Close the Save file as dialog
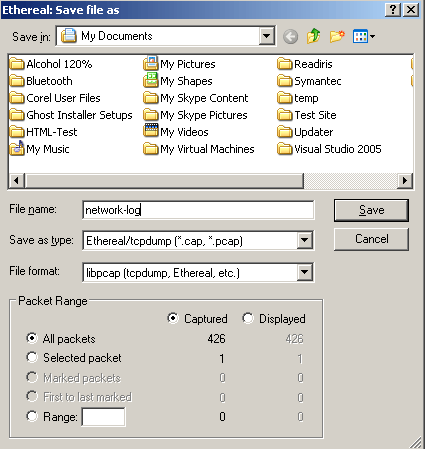This screenshot has width=425, height=449. [x=411, y=10]
